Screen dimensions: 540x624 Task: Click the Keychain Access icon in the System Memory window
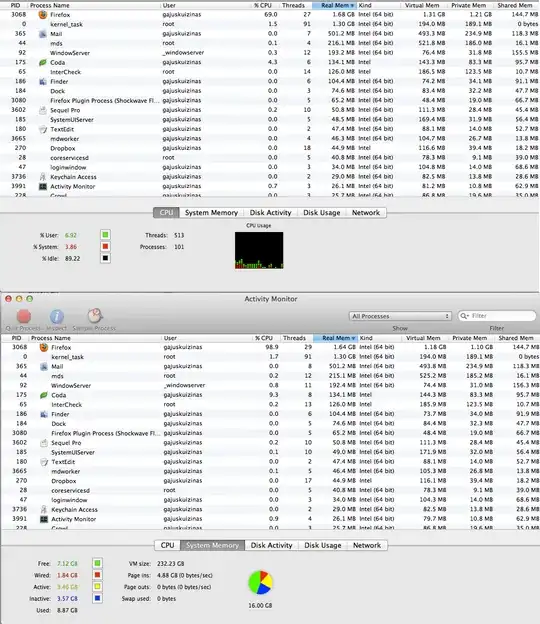tap(44, 509)
